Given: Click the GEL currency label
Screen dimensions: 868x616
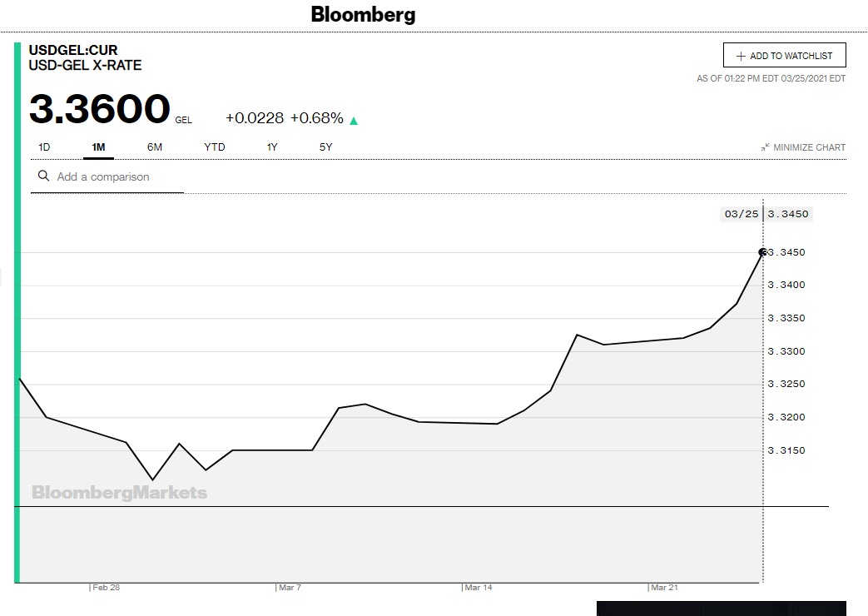Looking at the screenshot, I should click(184, 120).
